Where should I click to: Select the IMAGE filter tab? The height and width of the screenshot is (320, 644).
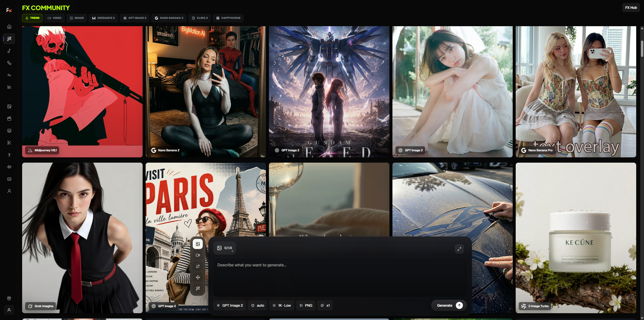pyautogui.click(x=77, y=18)
